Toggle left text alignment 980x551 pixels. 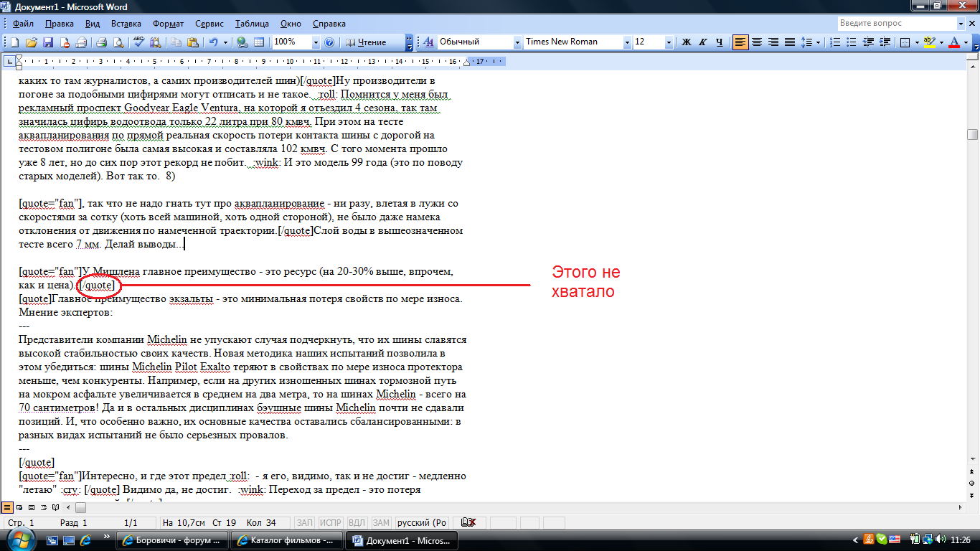(x=740, y=42)
